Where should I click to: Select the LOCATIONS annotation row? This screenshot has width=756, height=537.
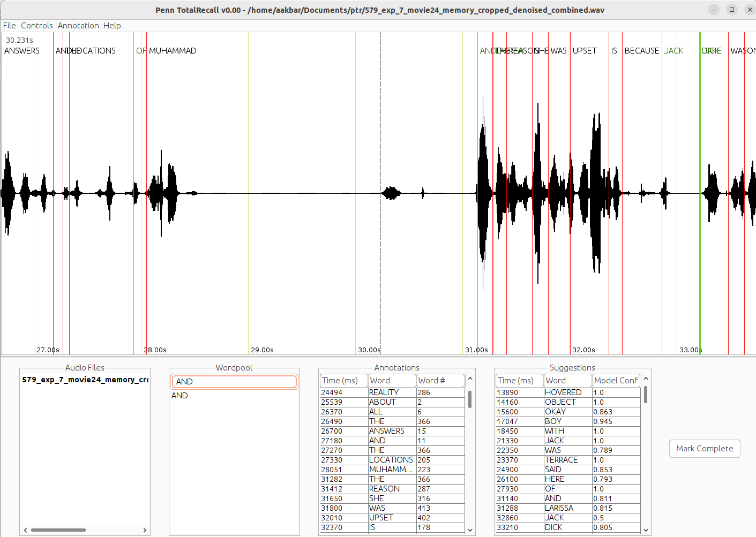point(392,460)
